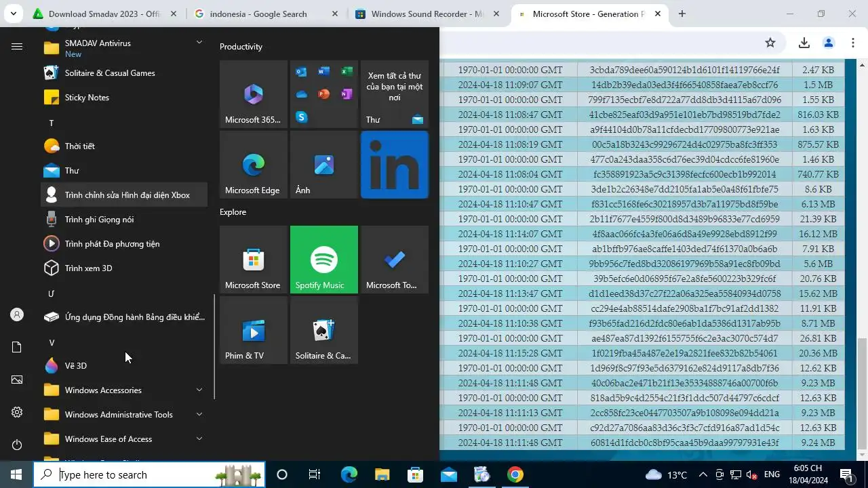Click the Power icon in Start sidebar

point(17,445)
